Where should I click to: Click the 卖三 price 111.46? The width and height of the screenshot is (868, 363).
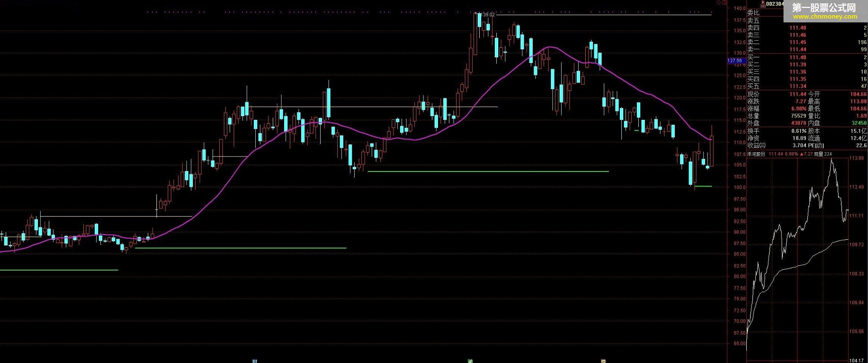pos(797,35)
